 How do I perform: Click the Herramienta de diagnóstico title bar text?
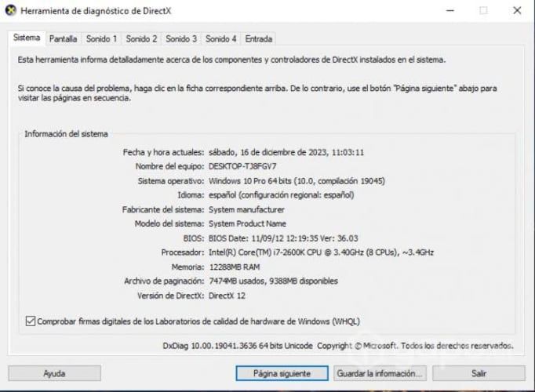click(x=96, y=11)
